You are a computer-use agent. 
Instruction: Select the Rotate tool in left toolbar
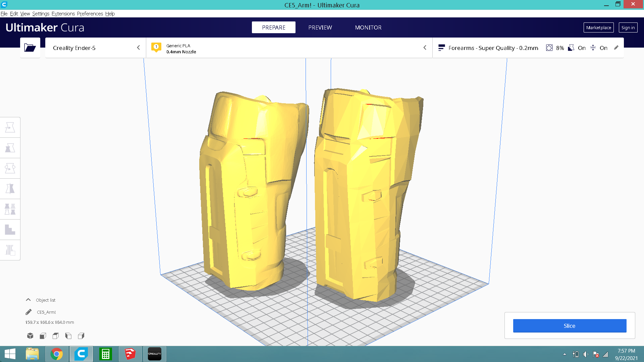click(x=10, y=168)
